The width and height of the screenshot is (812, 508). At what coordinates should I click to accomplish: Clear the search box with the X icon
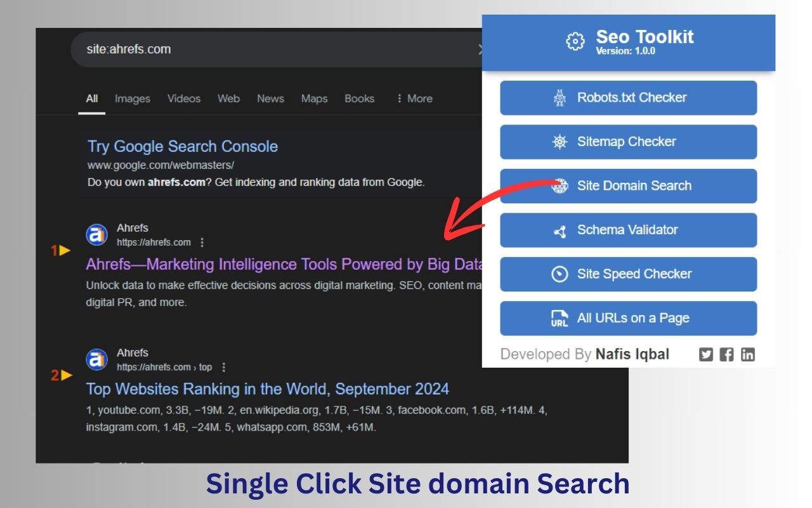coord(480,50)
